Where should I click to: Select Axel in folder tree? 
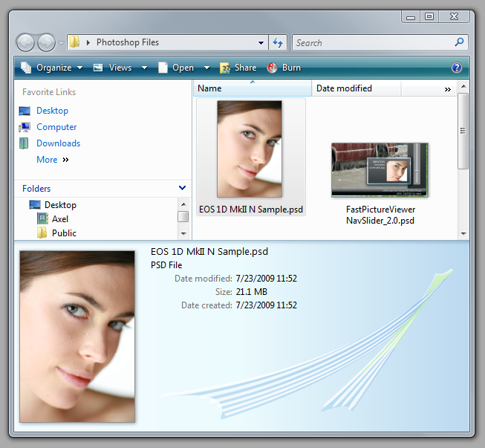(x=60, y=219)
